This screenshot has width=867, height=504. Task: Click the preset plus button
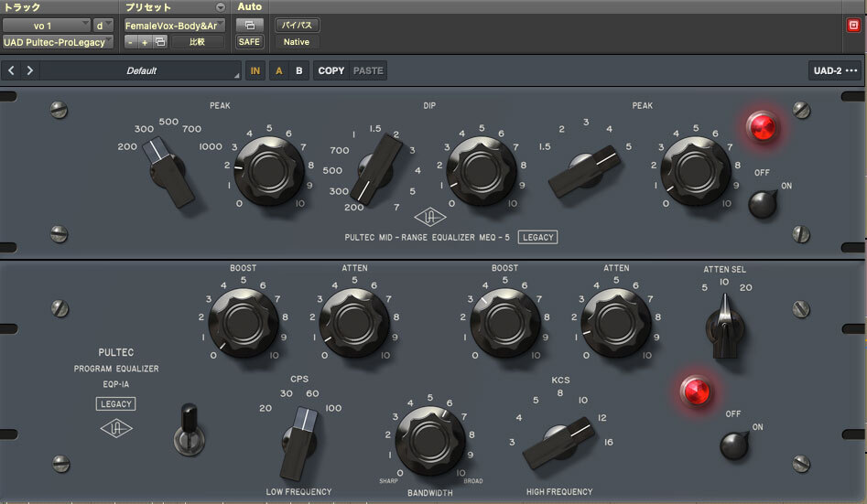click(x=144, y=42)
